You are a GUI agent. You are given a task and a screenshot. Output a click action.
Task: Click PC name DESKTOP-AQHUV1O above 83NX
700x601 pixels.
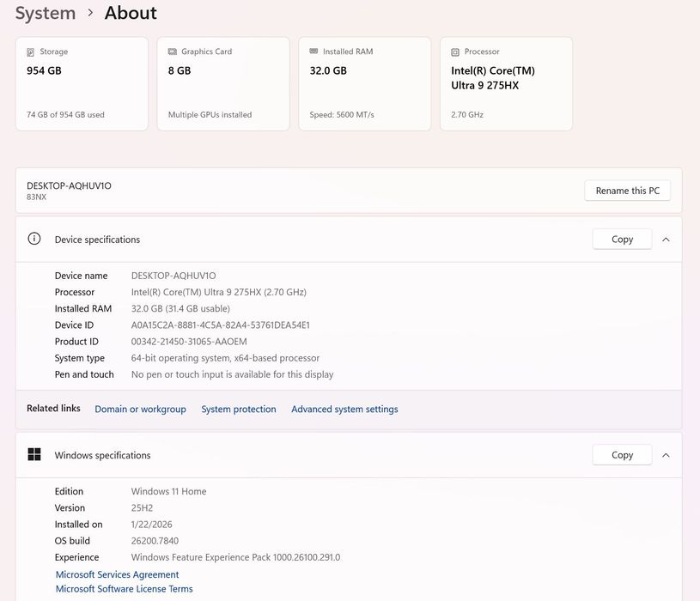70,185
